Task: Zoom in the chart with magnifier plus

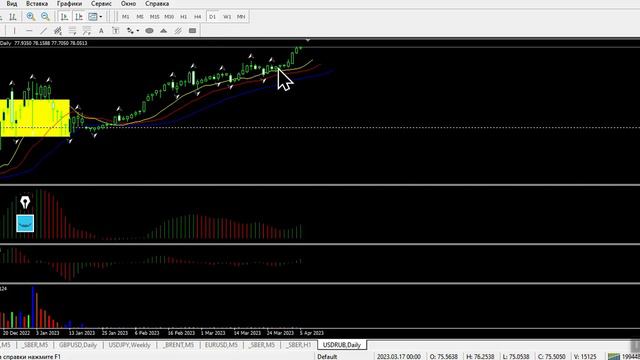Action: (x=31, y=17)
